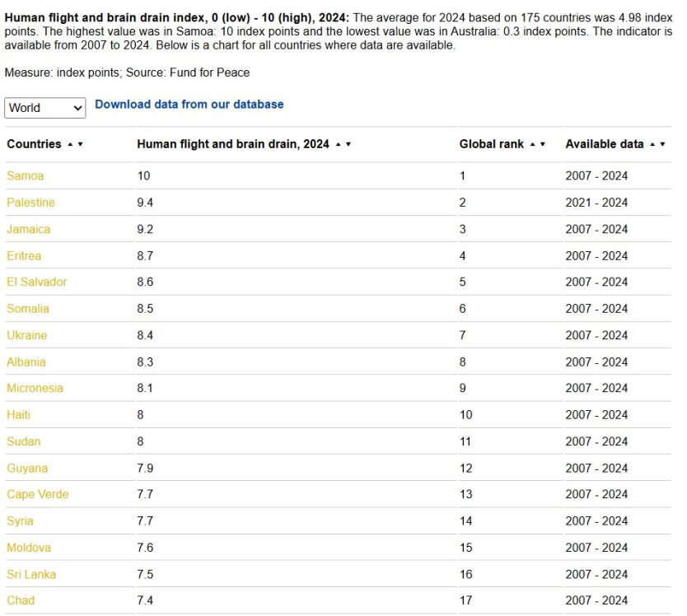
Task: Sort Global rank descending arrow
Action: pos(543,144)
